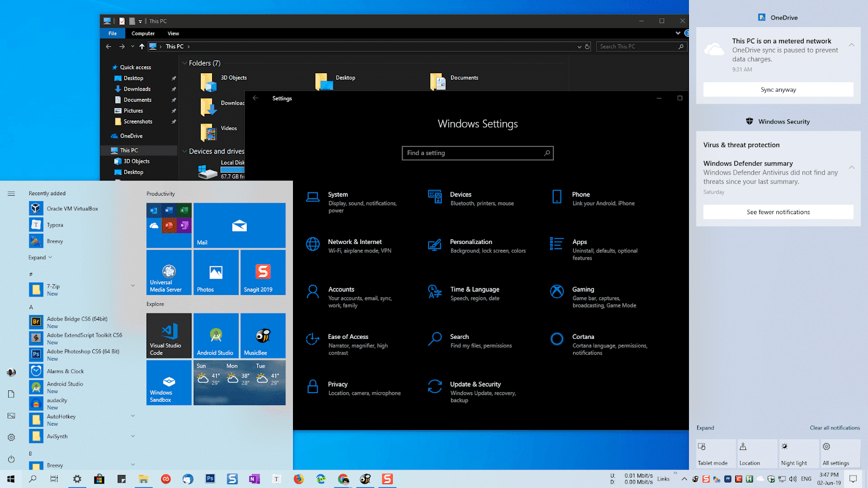Select Quick access in Explorer sidebar

point(135,67)
